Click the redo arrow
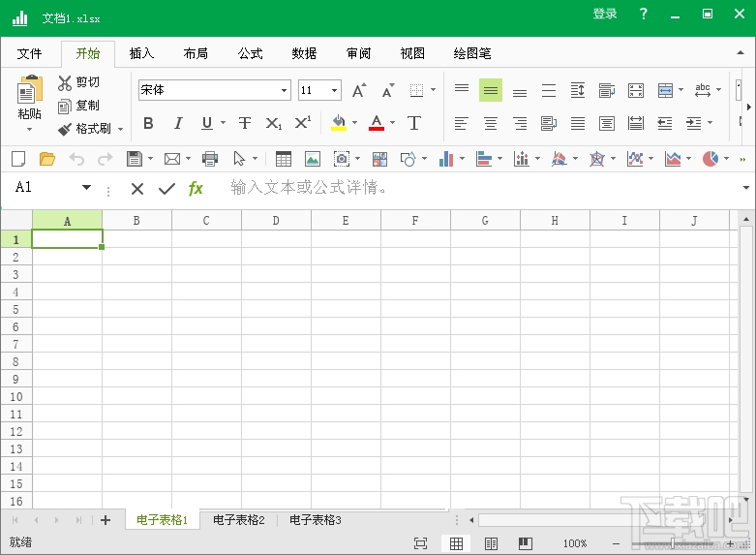756x555 pixels. 106,159
